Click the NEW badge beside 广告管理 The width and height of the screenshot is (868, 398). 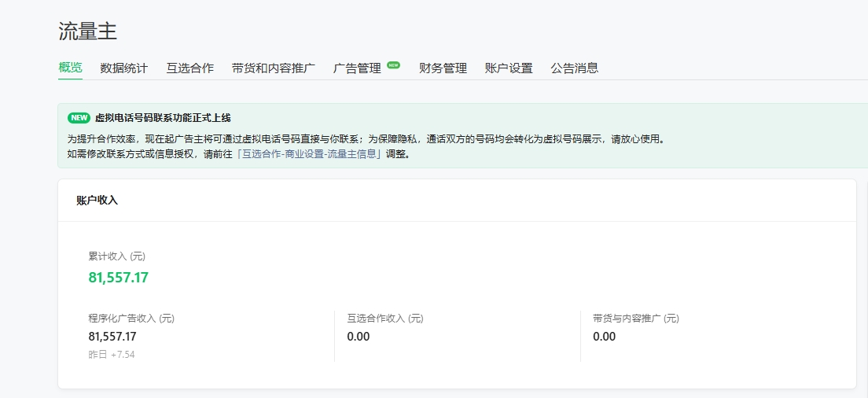click(394, 64)
